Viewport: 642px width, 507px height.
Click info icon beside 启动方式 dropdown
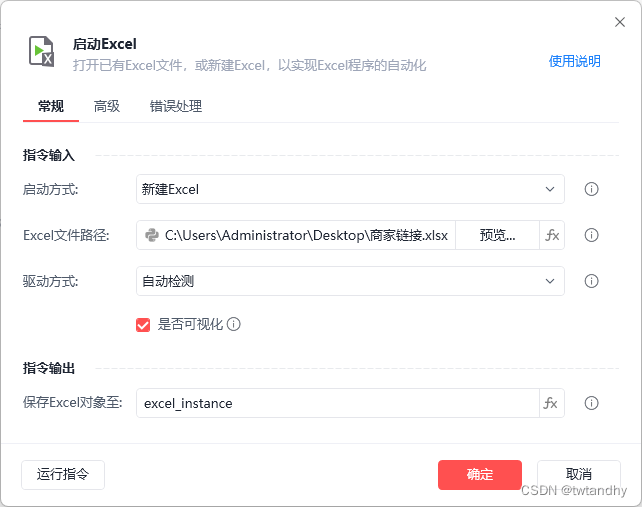pyautogui.click(x=591, y=189)
